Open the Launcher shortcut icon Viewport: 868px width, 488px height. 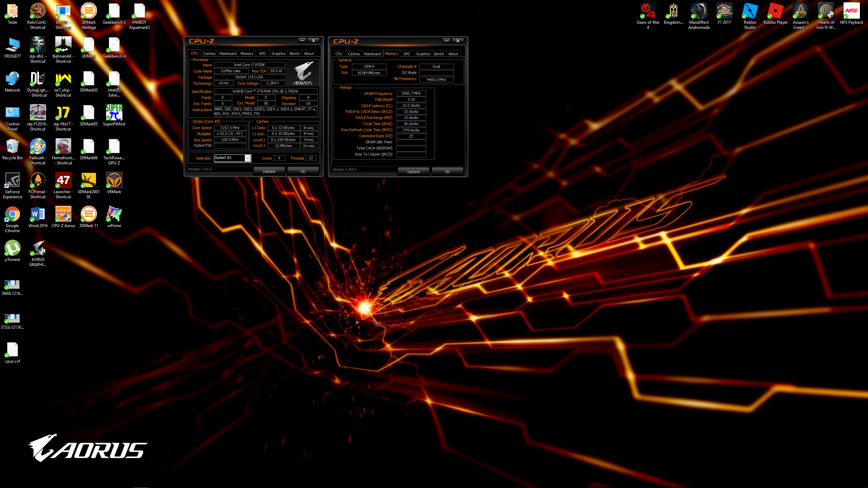63,185
